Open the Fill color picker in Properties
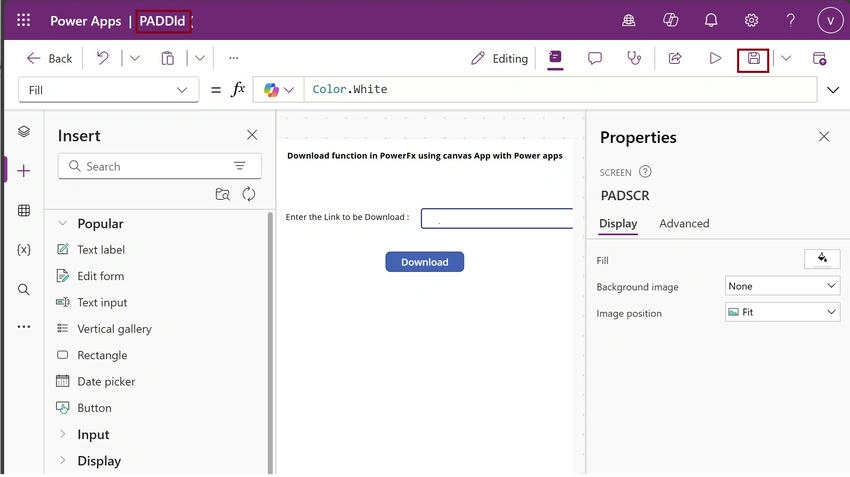 [x=822, y=259]
